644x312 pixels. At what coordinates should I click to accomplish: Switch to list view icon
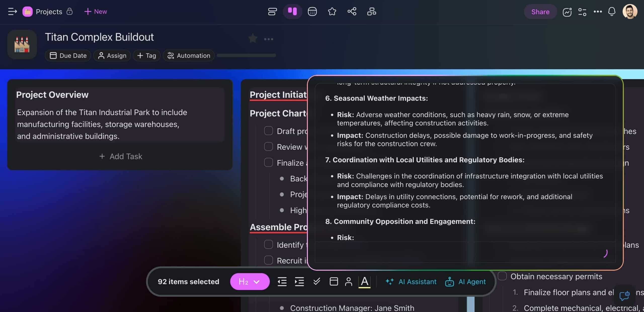[272, 12]
